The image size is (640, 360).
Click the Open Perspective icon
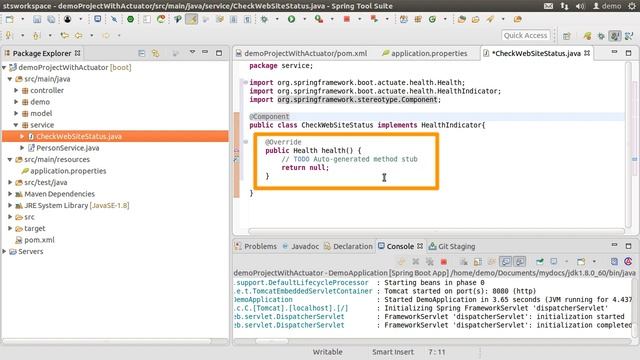[x=567, y=36]
